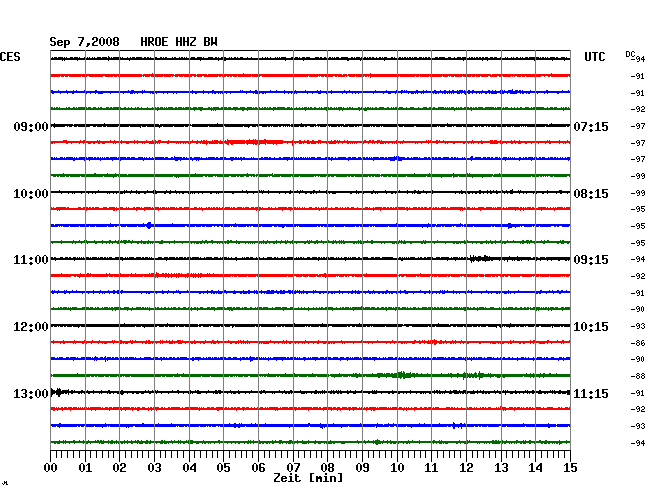Screen dimensions: 650x494
Task: Select the station label 'HROE HHZ BW'
Action: point(179,42)
